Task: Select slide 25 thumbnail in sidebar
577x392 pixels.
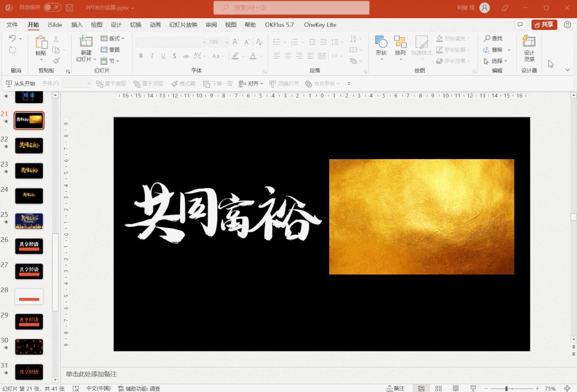Action: click(29, 221)
